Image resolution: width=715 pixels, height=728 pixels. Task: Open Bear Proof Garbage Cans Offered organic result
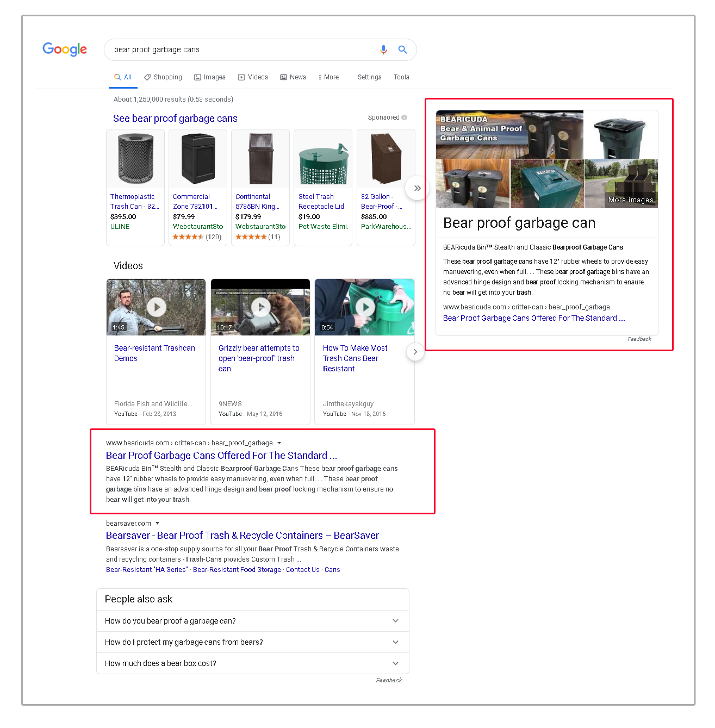[x=221, y=456]
